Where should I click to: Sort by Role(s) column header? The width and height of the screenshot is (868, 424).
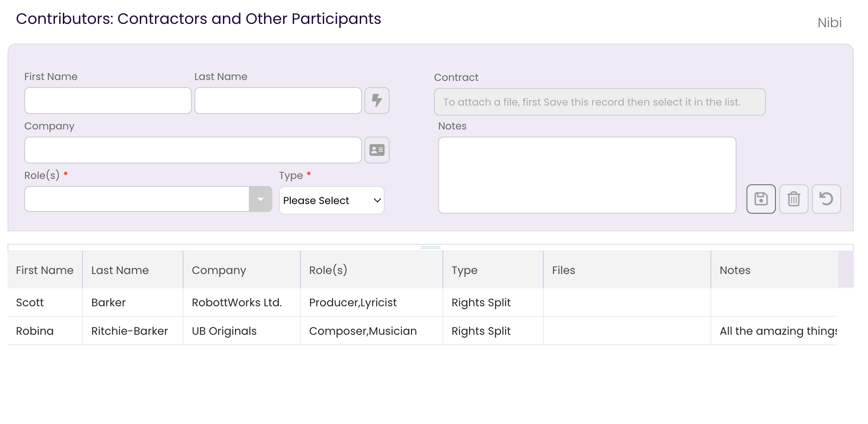372,270
